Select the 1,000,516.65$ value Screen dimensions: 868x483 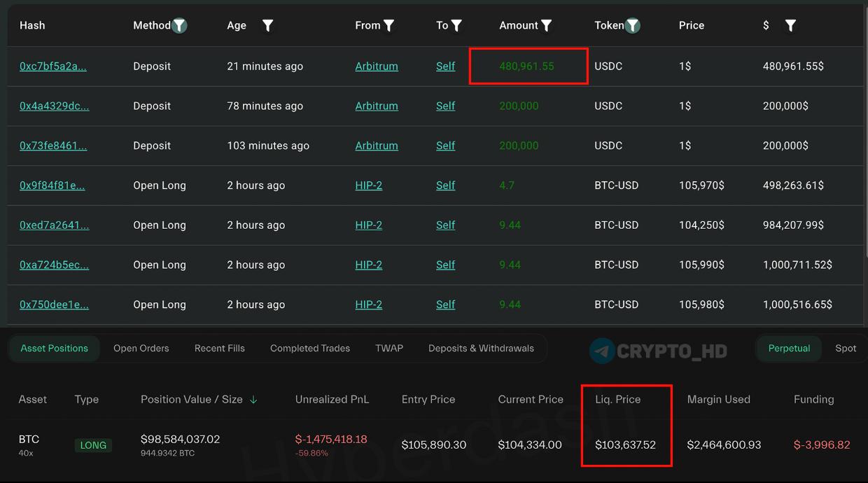[797, 305]
